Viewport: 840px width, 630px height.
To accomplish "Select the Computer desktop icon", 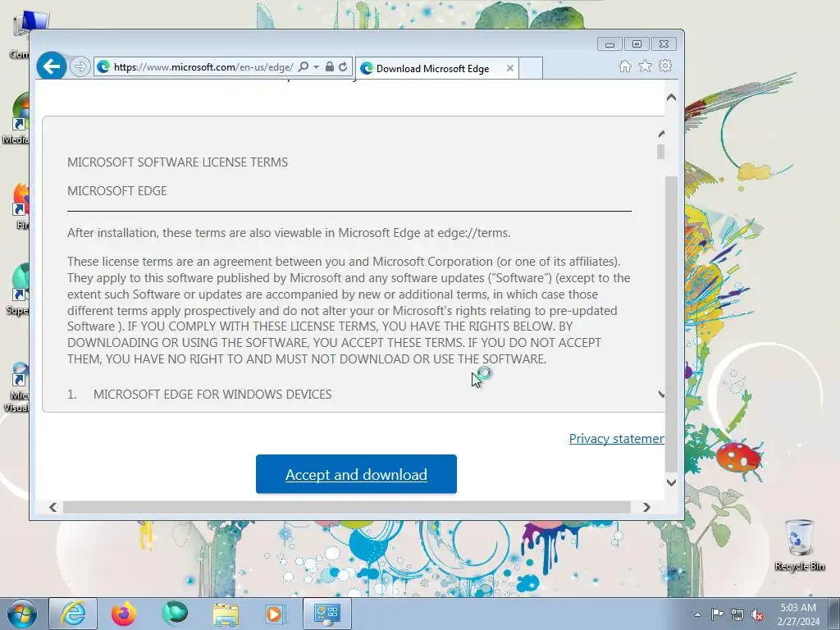I will [21, 32].
